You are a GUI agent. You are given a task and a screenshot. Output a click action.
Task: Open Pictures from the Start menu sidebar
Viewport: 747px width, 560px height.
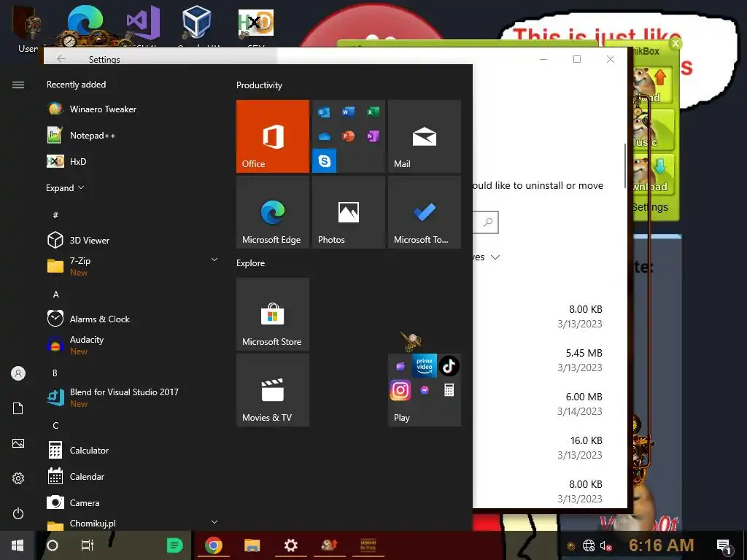click(x=18, y=443)
